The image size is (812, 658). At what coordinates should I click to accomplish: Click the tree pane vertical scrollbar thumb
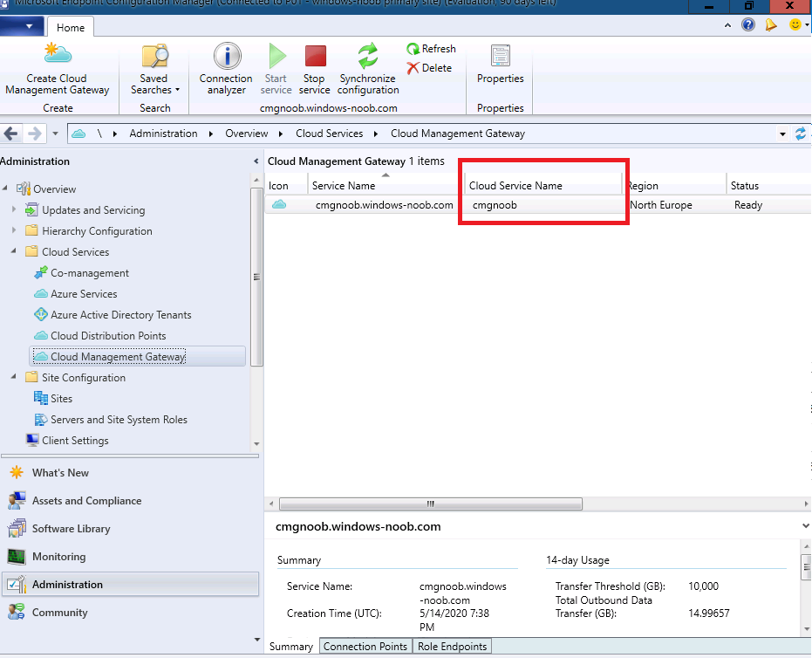(x=256, y=277)
